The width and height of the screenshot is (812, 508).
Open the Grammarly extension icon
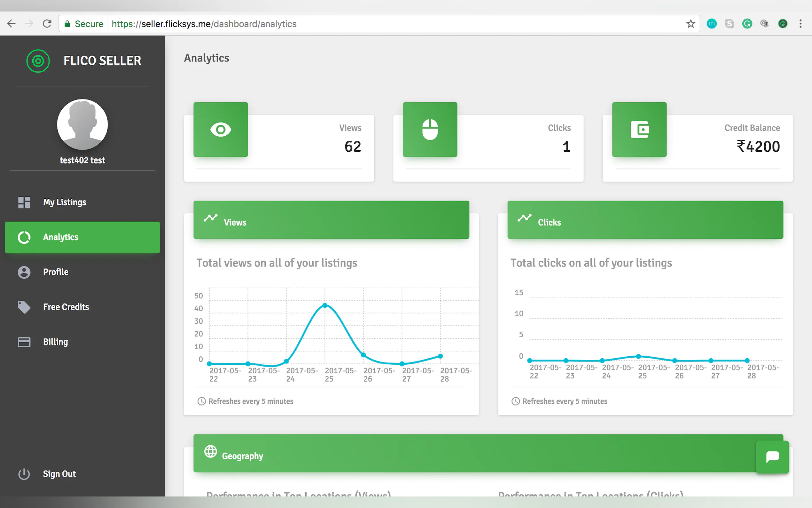(747, 24)
